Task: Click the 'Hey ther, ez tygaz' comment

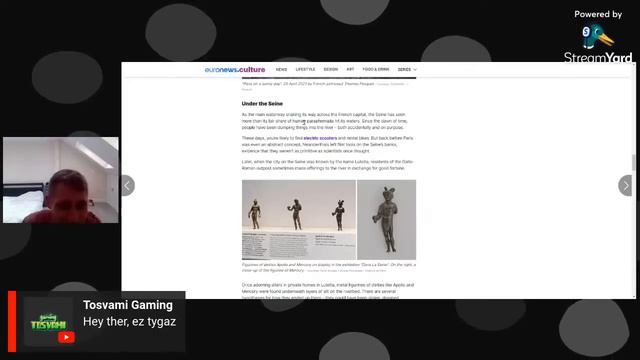Action: 129,322
